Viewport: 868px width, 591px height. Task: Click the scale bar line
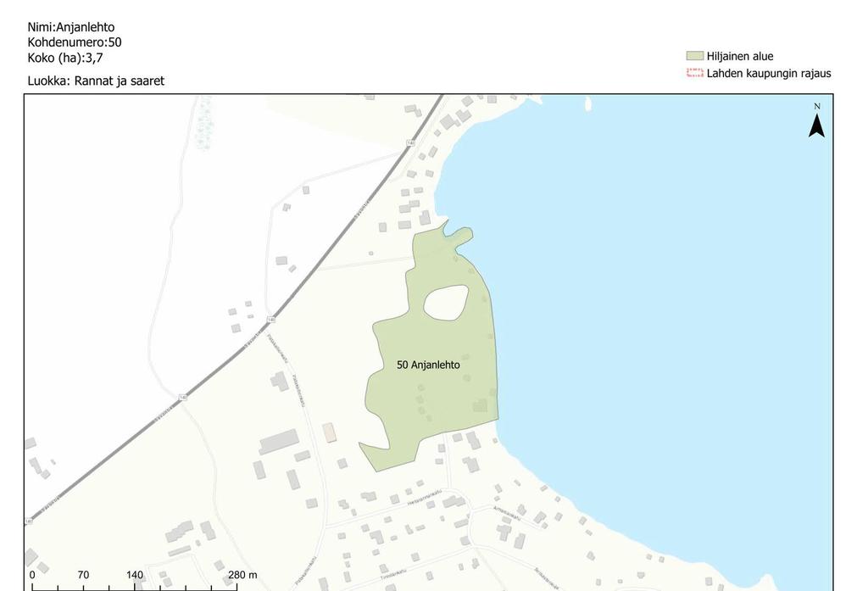pyautogui.click(x=135, y=586)
